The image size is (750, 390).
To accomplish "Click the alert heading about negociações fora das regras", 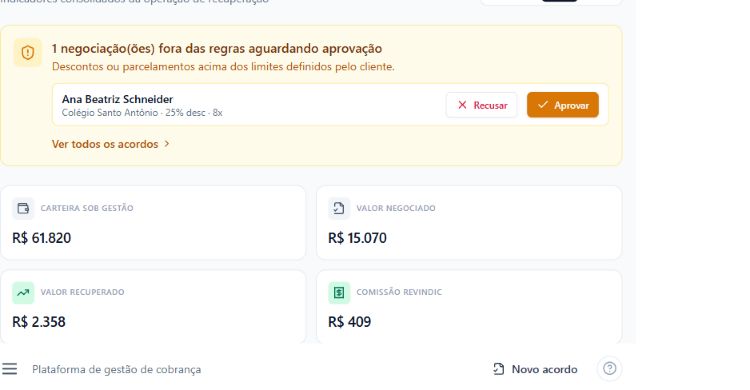I will [217, 48].
